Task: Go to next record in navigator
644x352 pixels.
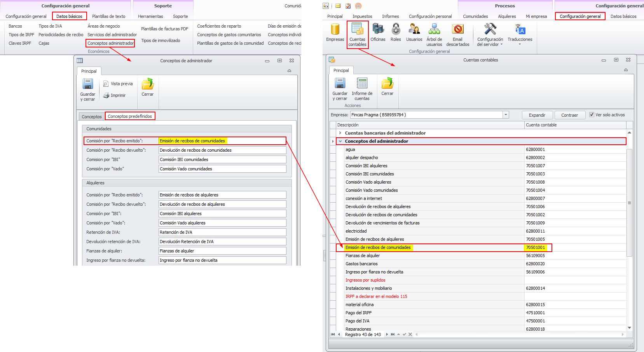Action: point(387,334)
